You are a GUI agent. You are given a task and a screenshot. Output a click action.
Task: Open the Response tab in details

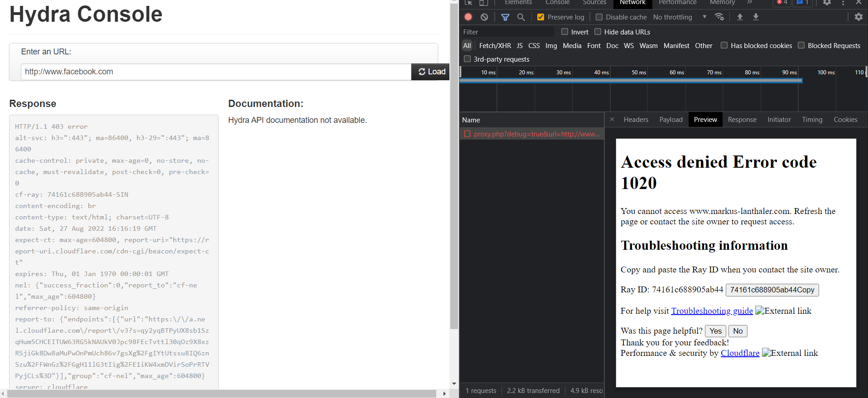click(742, 120)
